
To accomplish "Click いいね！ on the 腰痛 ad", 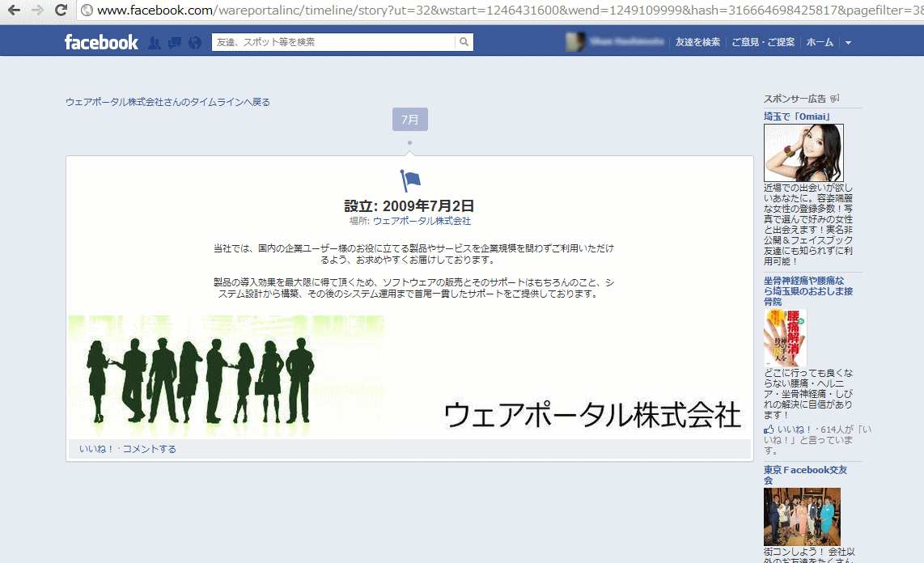I will pyautogui.click(x=795, y=430).
